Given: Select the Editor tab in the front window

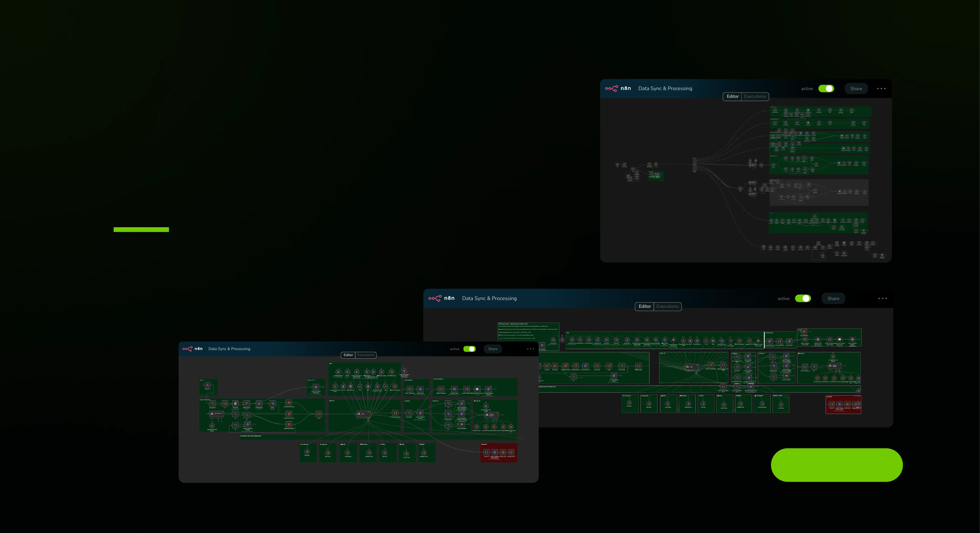Looking at the screenshot, I should [x=348, y=355].
